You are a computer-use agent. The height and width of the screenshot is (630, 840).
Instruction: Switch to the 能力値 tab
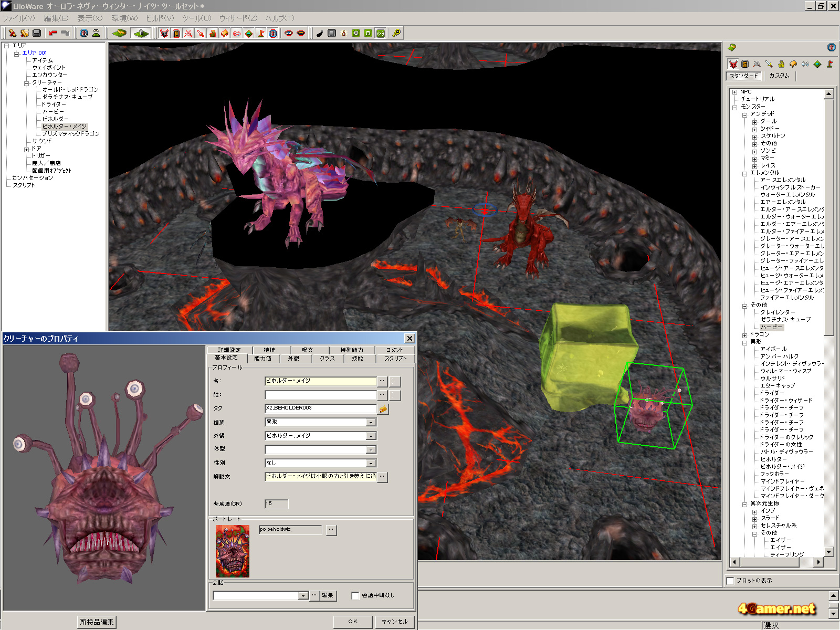(262, 359)
